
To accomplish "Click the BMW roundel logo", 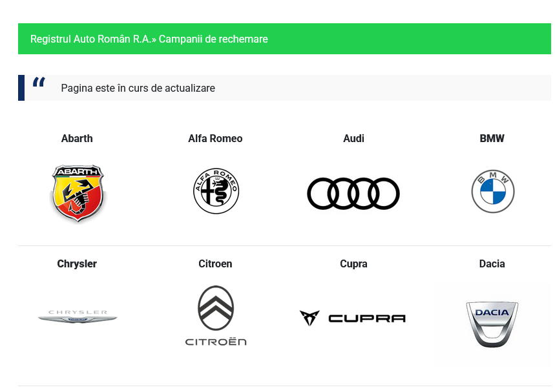I will coord(492,192).
